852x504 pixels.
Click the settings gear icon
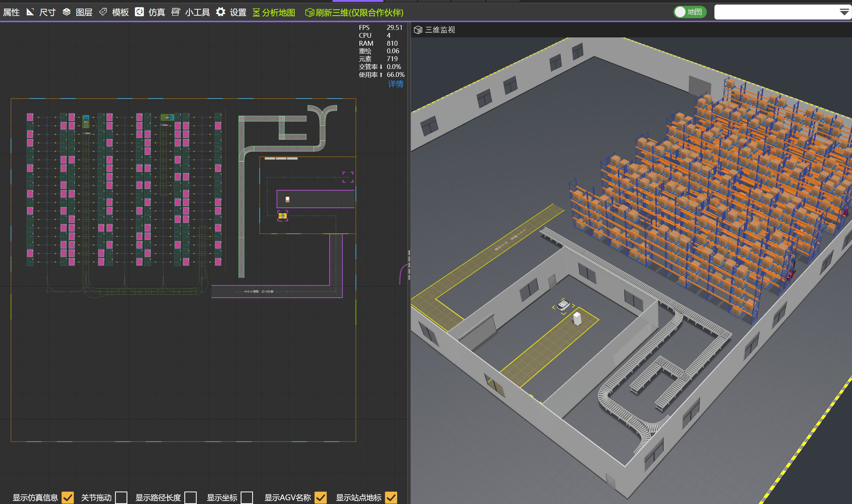coord(221,12)
